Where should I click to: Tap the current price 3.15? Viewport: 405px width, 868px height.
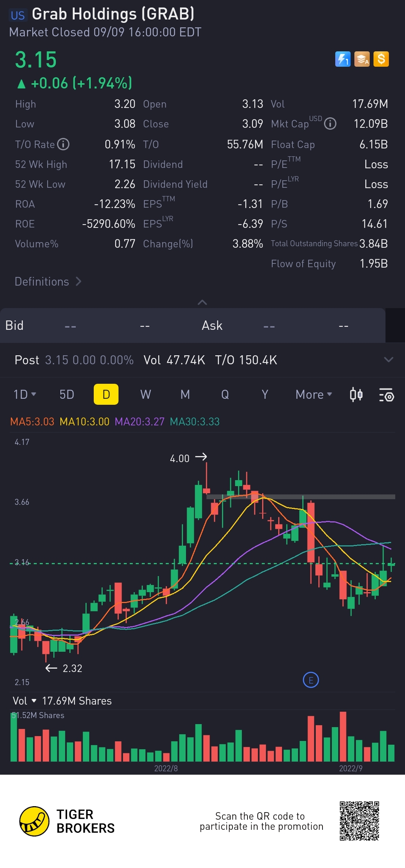(x=36, y=60)
